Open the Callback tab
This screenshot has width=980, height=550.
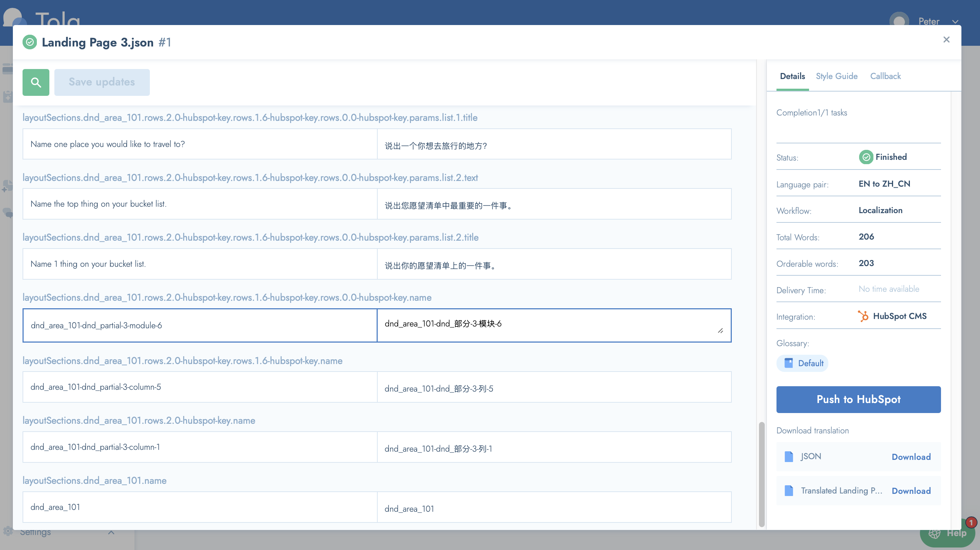point(885,76)
